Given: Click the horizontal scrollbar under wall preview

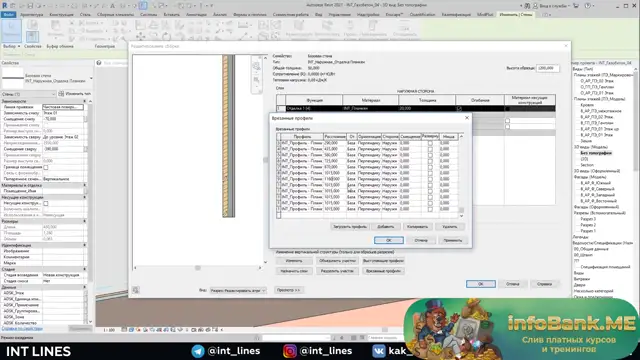Looking at the screenshot, I should (x=198, y=268).
